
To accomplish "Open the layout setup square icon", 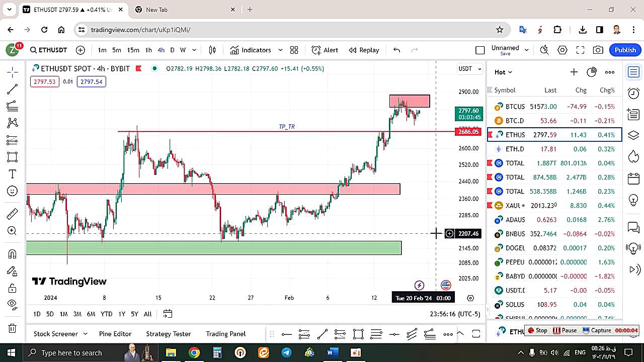I will (480, 50).
